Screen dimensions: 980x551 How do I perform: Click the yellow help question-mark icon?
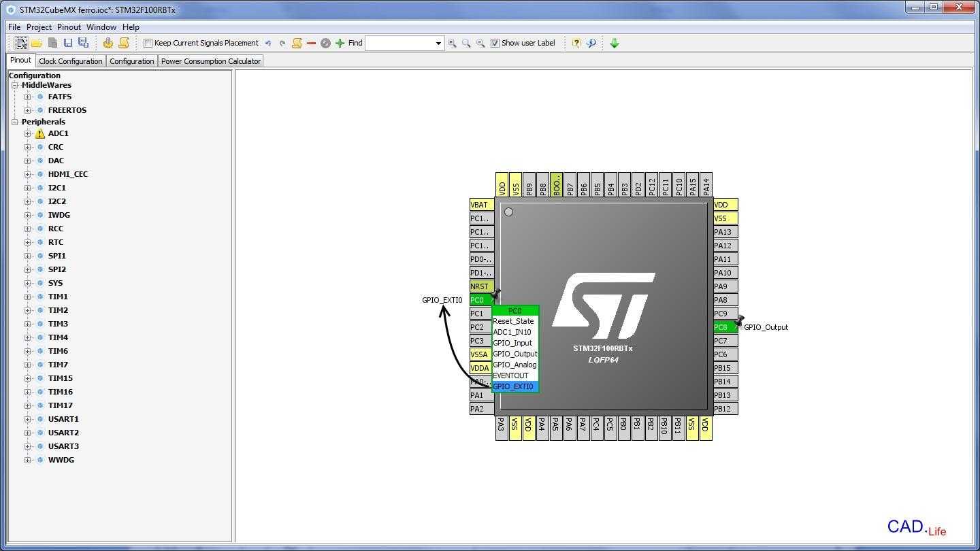[x=576, y=43]
